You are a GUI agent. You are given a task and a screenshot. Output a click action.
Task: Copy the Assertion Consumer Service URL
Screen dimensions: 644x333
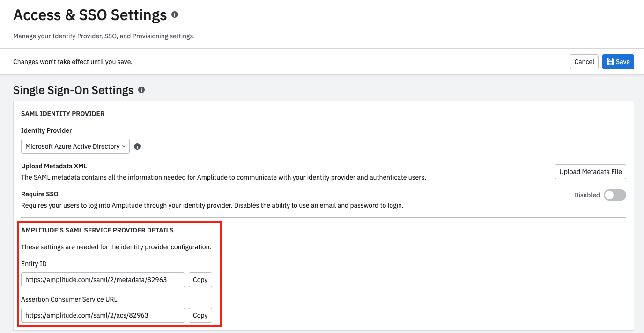(x=200, y=315)
